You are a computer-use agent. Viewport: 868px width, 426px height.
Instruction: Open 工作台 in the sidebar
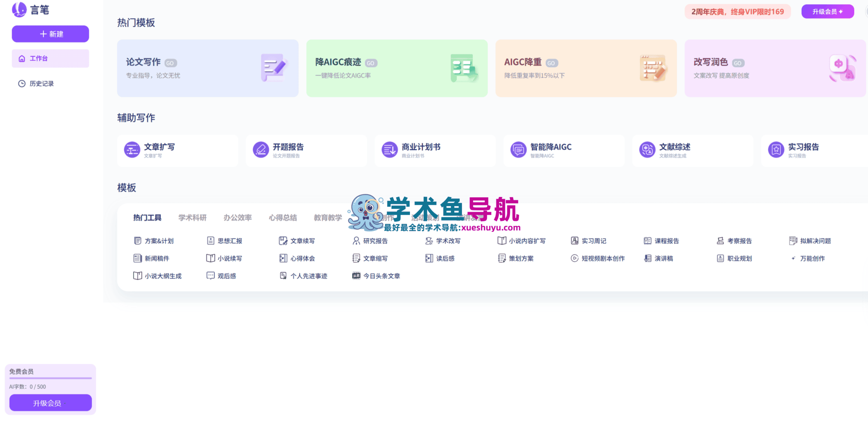[50, 59]
